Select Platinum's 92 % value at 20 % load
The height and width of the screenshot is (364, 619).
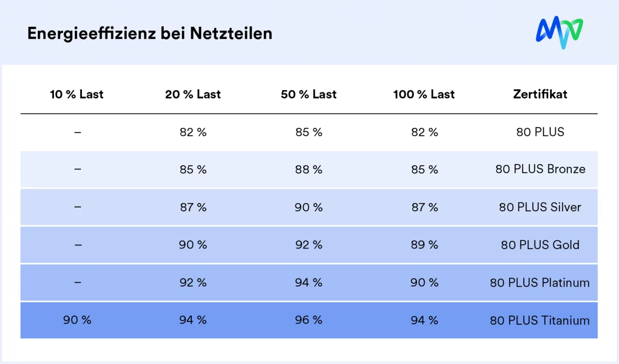[x=193, y=283]
